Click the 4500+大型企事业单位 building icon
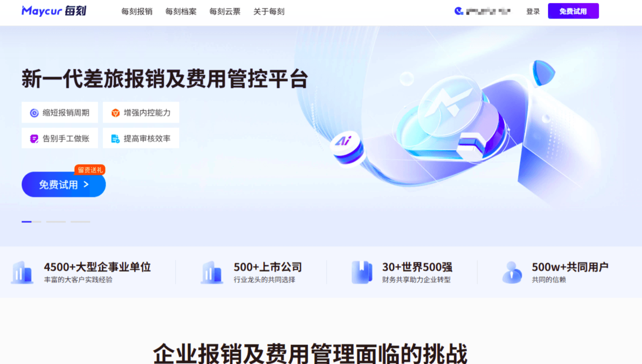The image size is (642, 364). tap(22, 272)
